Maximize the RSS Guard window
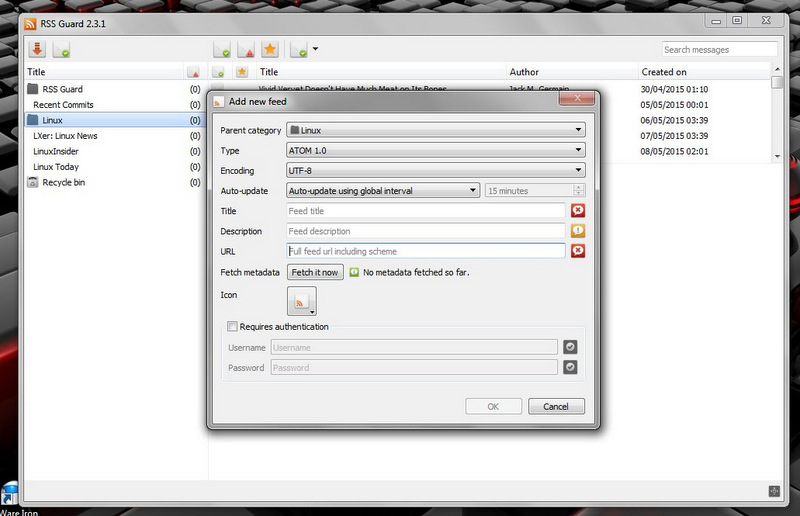Image resolution: width=800 pixels, height=516 pixels. (x=737, y=20)
